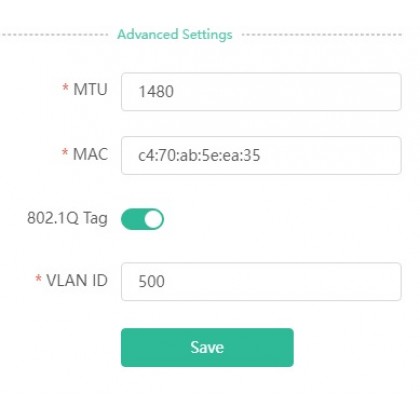This screenshot has width=420, height=420.
Task: Click the 802.1Q Tag label text
Action: [x=67, y=219]
